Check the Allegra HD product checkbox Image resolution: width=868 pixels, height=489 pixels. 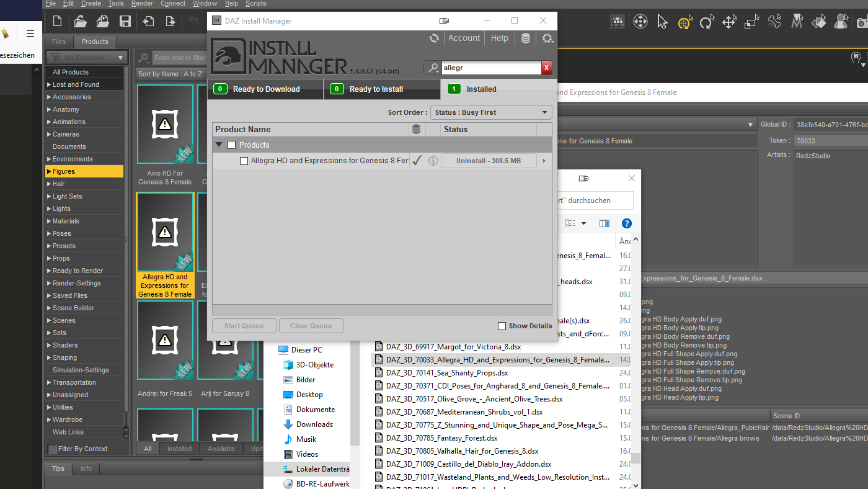[244, 161]
